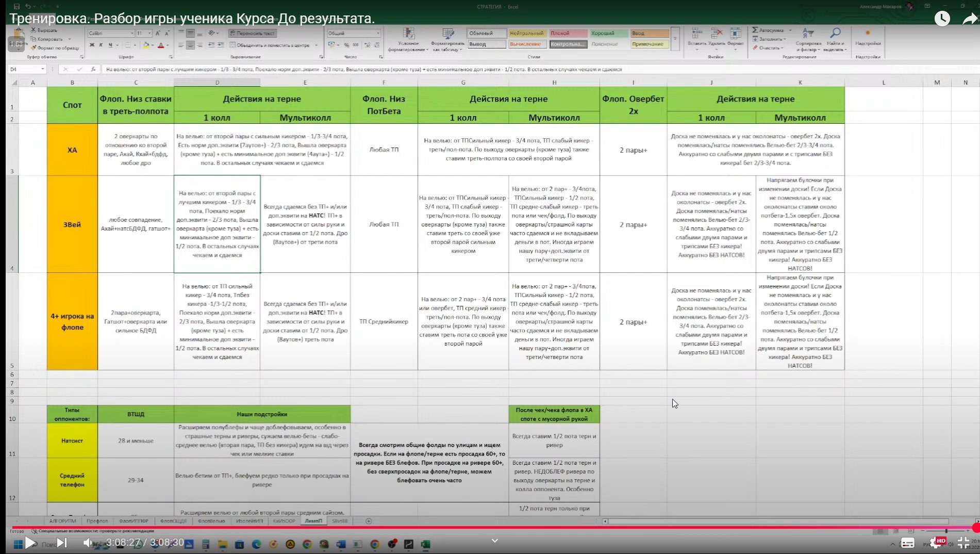Click the horizontal sheet scrollbar
Viewport: 980px width, 554px height.
(778, 521)
